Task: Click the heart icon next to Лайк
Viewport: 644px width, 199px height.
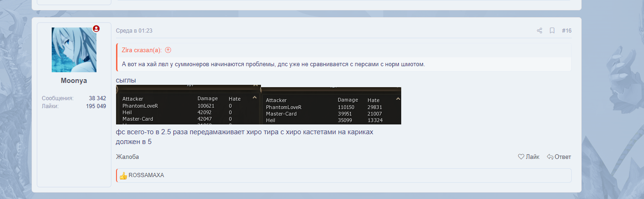Action: click(521, 157)
